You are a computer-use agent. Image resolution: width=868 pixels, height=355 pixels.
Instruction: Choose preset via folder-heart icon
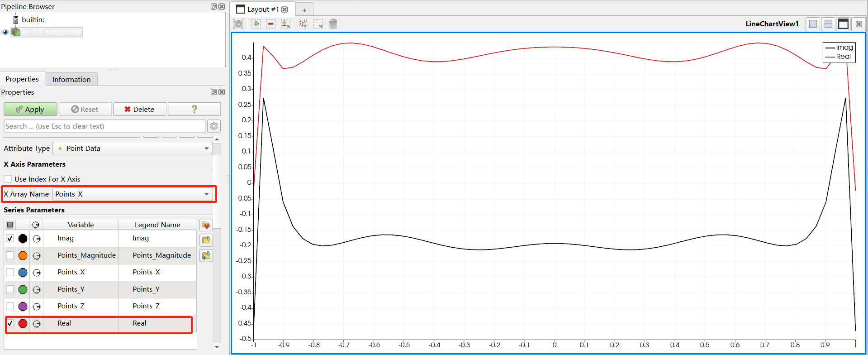[x=206, y=225]
